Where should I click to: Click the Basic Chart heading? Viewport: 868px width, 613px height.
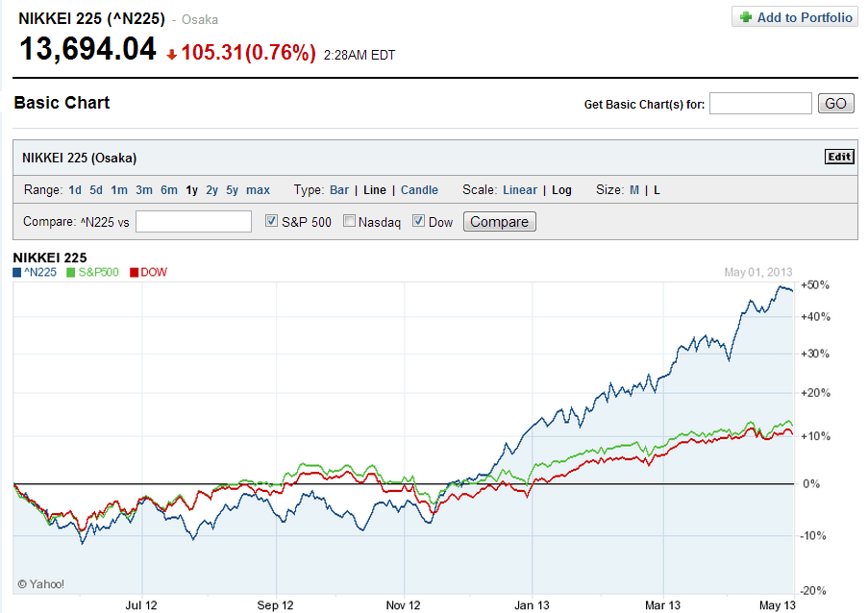coord(62,103)
